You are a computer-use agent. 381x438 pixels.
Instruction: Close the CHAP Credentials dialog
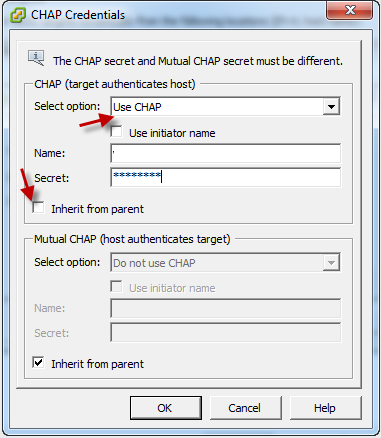coord(349,10)
